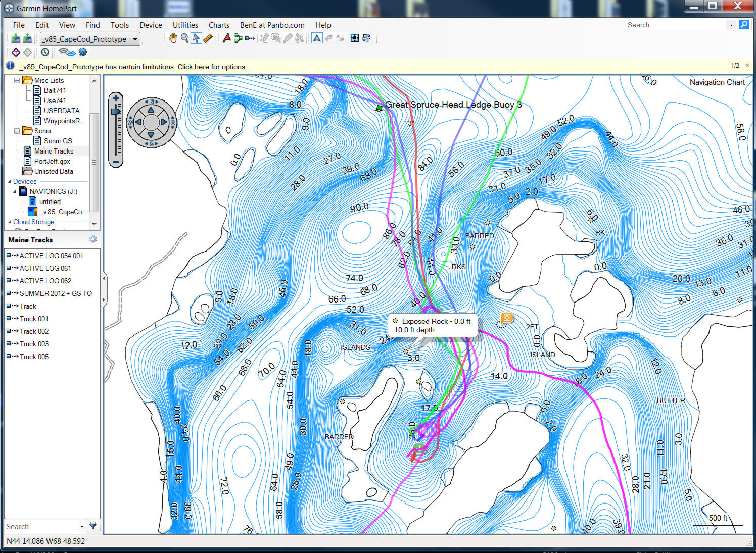Image resolution: width=756 pixels, height=553 pixels.
Task: Click the search magnifier button at top right
Action: click(x=743, y=25)
